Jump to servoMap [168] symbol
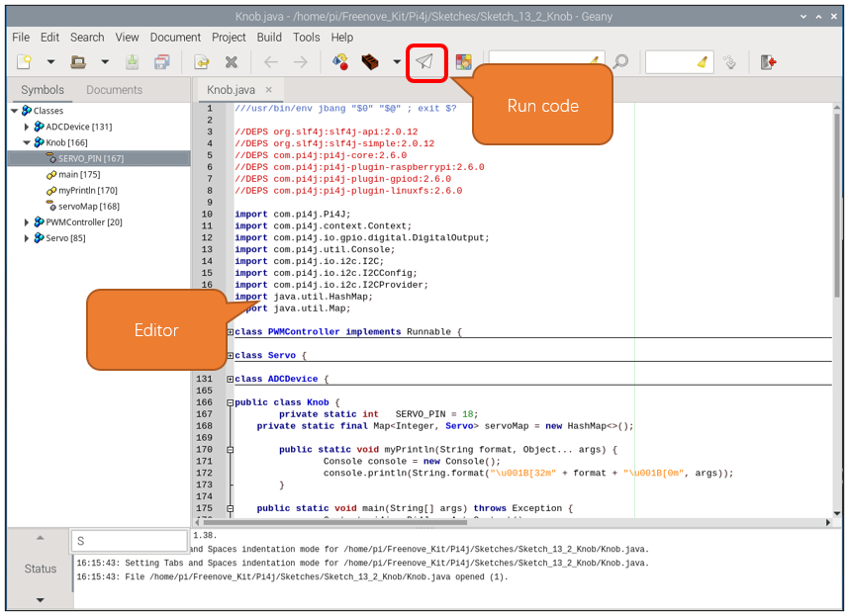Viewport: 848px width, 616px height. pos(89,207)
